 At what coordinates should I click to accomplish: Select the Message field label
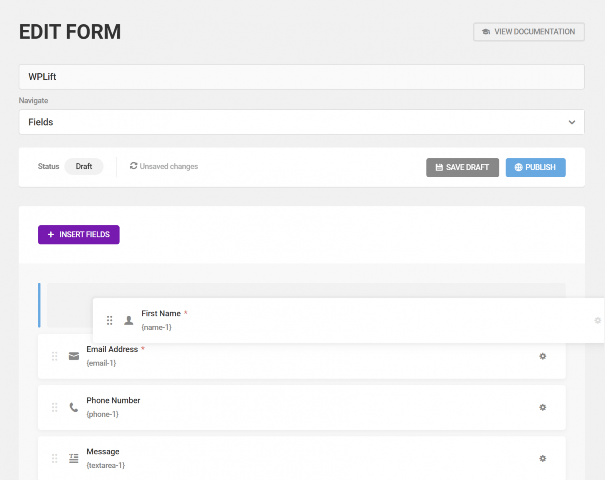point(103,451)
